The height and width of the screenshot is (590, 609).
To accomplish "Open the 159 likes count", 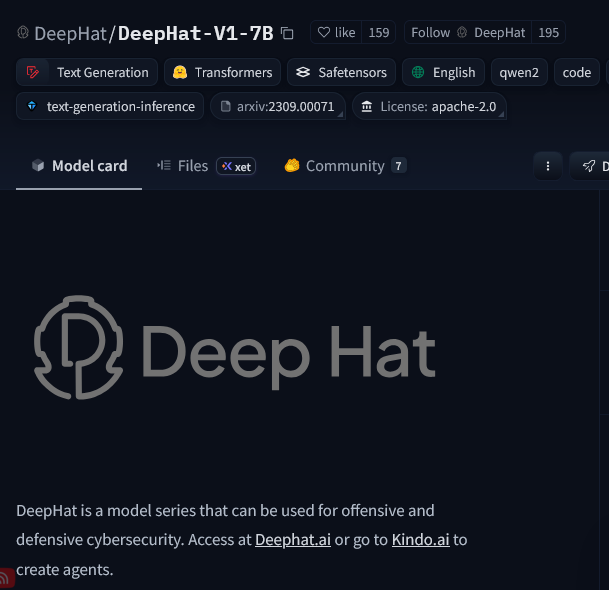I will point(379,32).
